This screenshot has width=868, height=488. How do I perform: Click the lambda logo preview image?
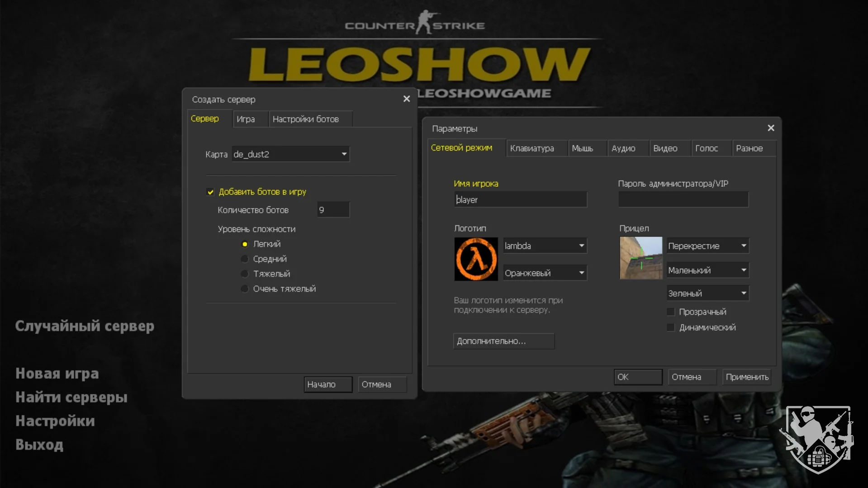pos(475,259)
